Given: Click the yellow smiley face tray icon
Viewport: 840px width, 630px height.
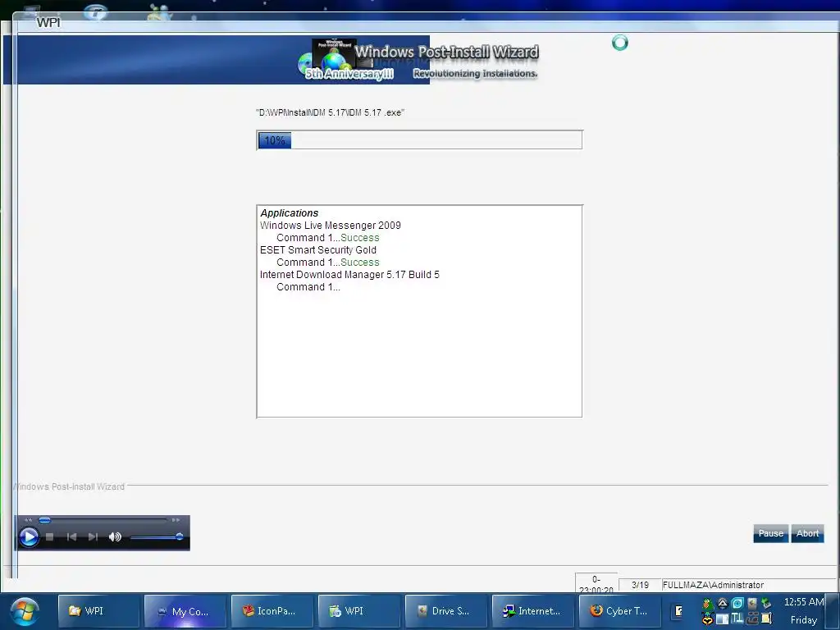Looking at the screenshot, I should point(708,619).
